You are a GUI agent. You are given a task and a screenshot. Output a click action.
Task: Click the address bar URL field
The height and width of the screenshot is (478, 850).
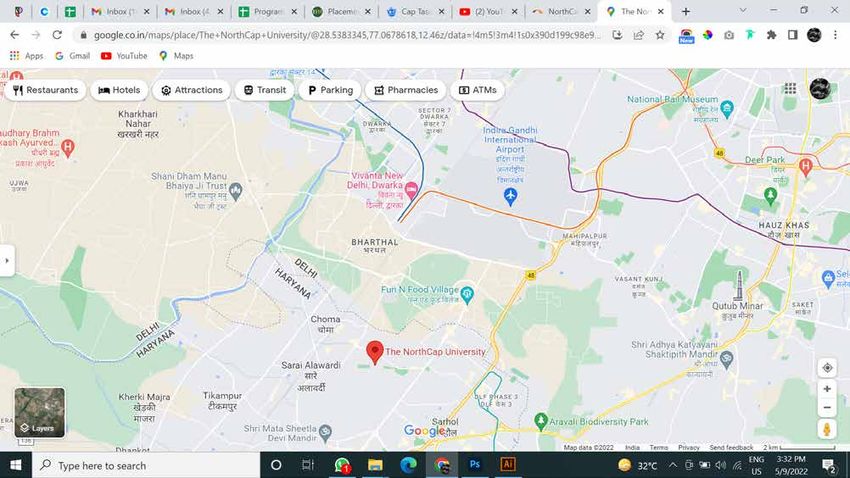point(347,35)
